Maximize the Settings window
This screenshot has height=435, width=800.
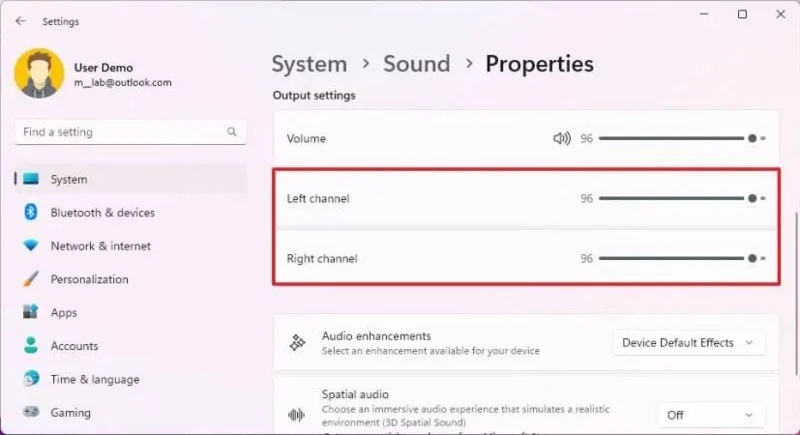(x=742, y=14)
